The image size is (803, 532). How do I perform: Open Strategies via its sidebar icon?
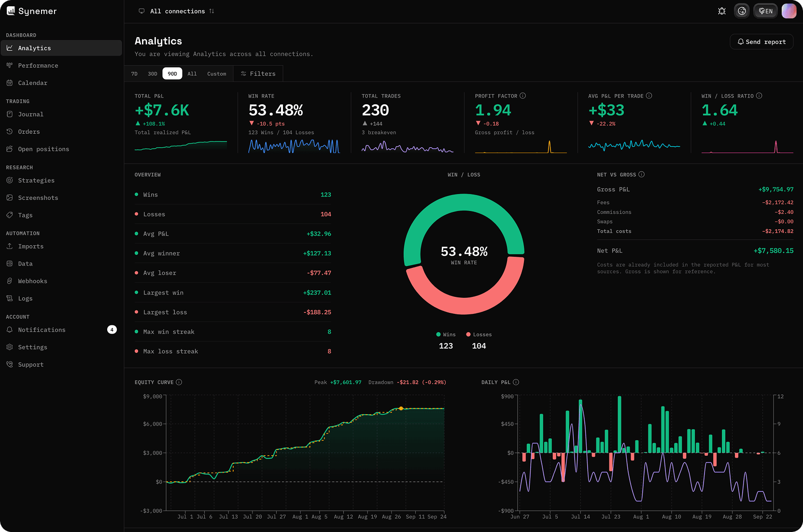tap(10, 180)
